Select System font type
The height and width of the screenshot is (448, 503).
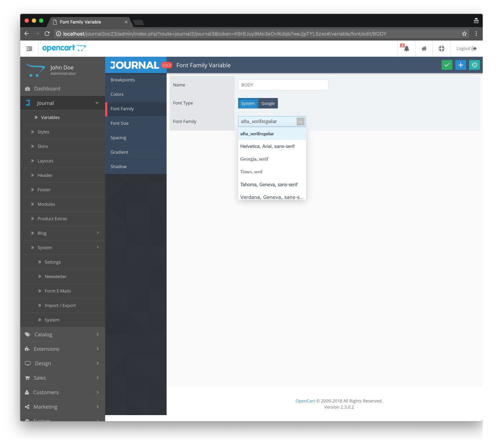248,103
